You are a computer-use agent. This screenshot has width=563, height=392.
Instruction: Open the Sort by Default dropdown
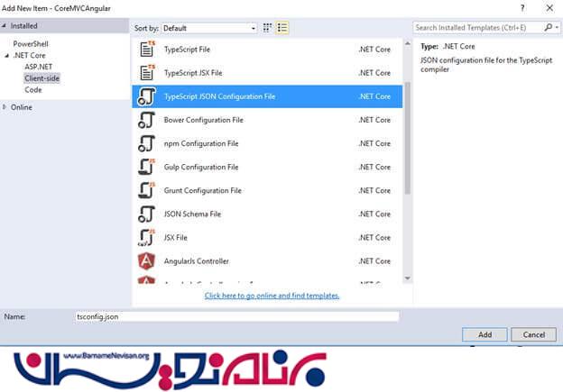[209, 28]
